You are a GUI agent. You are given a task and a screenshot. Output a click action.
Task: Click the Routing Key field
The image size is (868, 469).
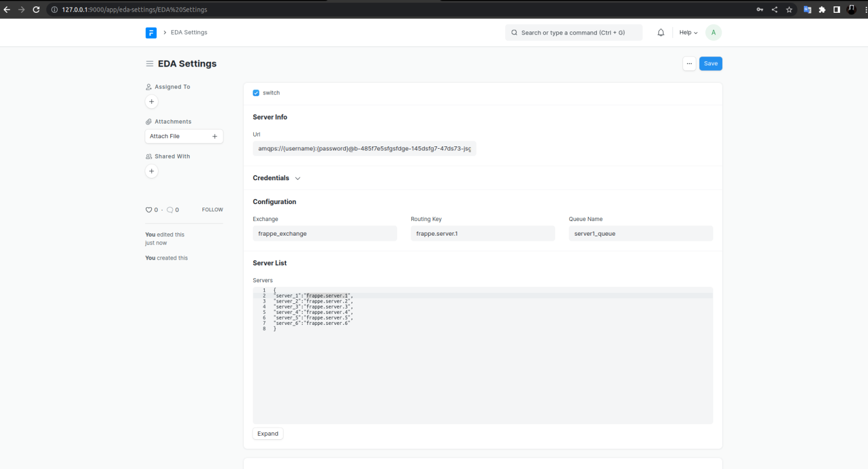point(483,233)
